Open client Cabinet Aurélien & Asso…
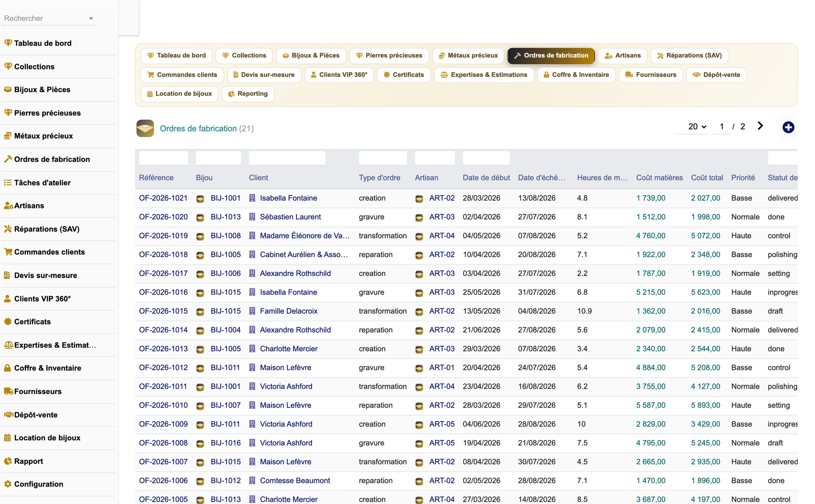This screenshot has height=504, width=815. [x=304, y=255]
